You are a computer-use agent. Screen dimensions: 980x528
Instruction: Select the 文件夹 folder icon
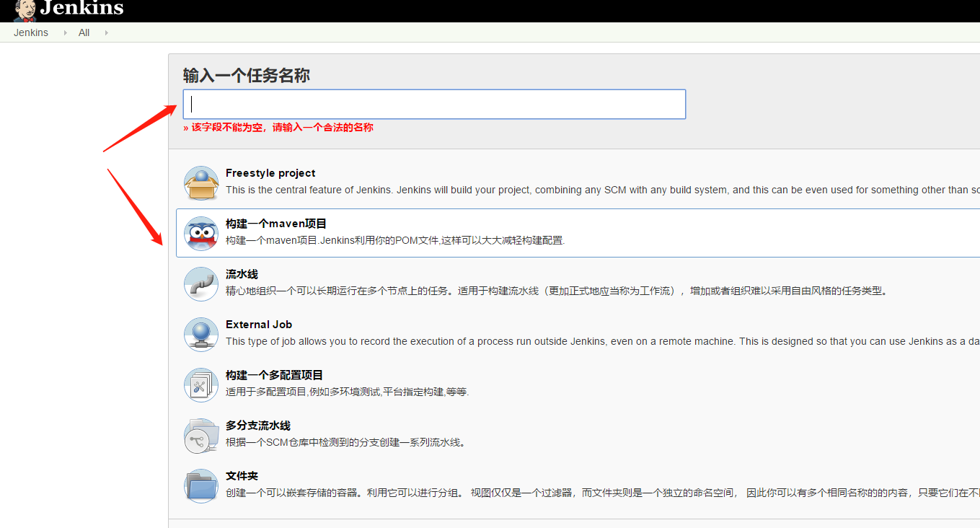click(x=201, y=486)
